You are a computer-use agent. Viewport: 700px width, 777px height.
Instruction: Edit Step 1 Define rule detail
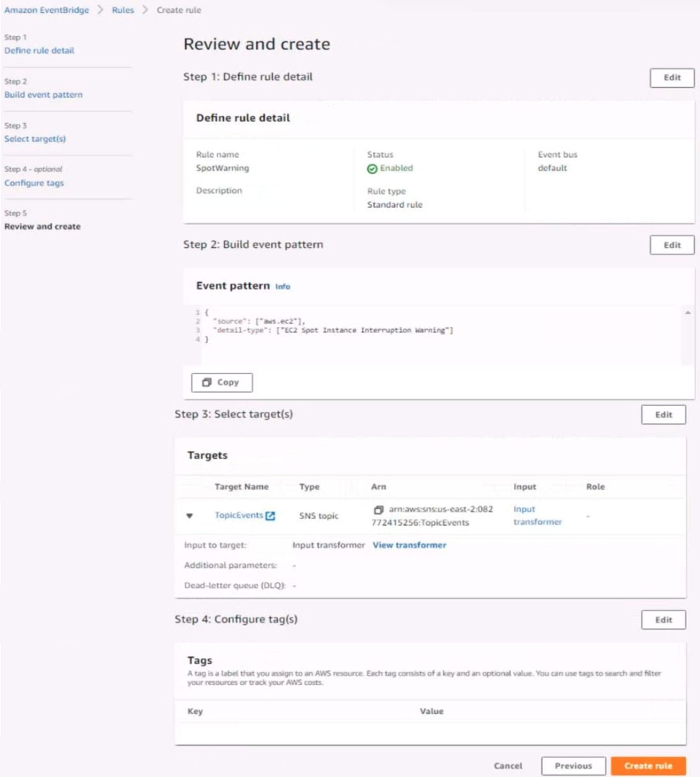(x=671, y=77)
